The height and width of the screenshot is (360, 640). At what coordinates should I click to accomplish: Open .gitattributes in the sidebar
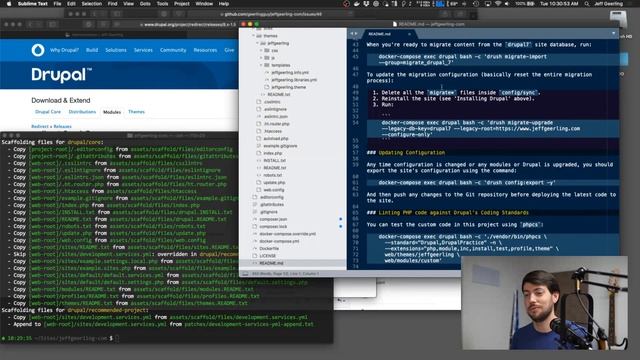271,205
